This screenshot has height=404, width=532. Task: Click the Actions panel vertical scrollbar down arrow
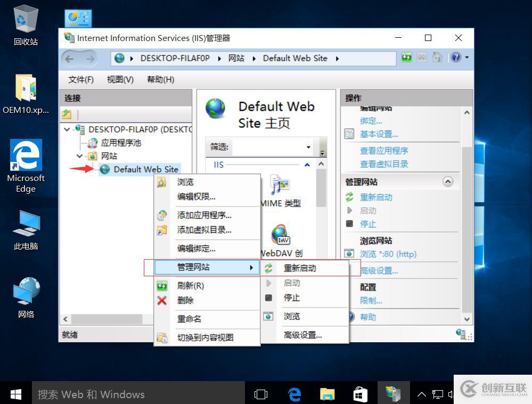467,319
